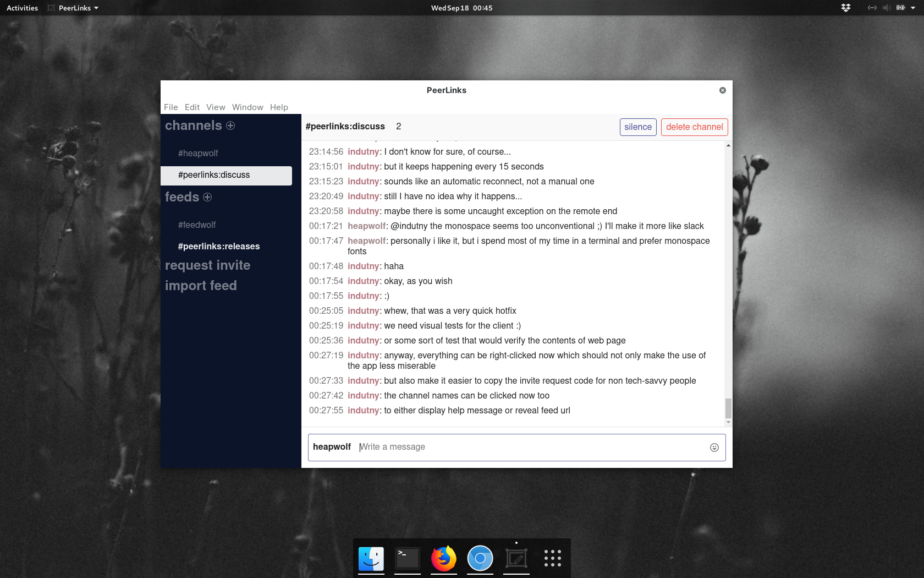Click import feed in sidebar
This screenshot has height=578, width=924.
[201, 286]
